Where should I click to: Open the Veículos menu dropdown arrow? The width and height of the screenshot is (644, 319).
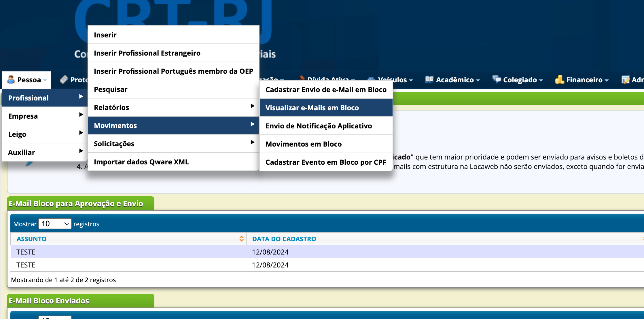pyautogui.click(x=411, y=80)
